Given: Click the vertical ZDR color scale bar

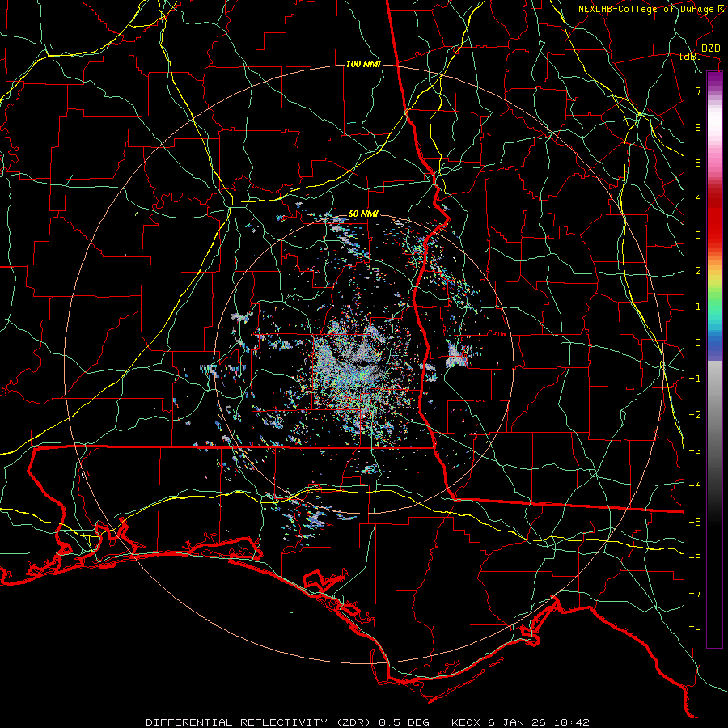Looking at the screenshot, I should tap(714, 360).
